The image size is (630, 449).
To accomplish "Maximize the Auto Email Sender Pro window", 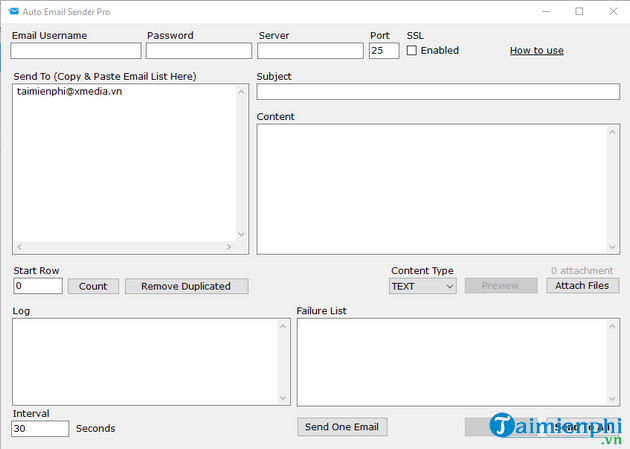I will point(579,11).
